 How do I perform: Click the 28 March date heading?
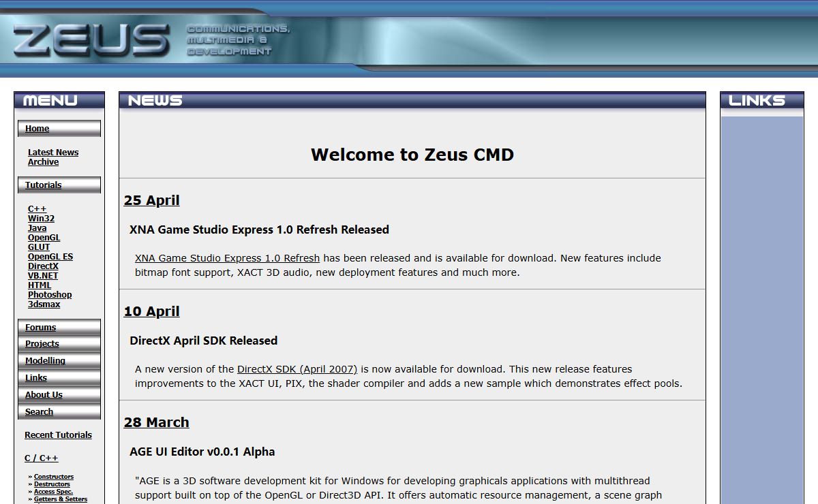(x=157, y=423)
